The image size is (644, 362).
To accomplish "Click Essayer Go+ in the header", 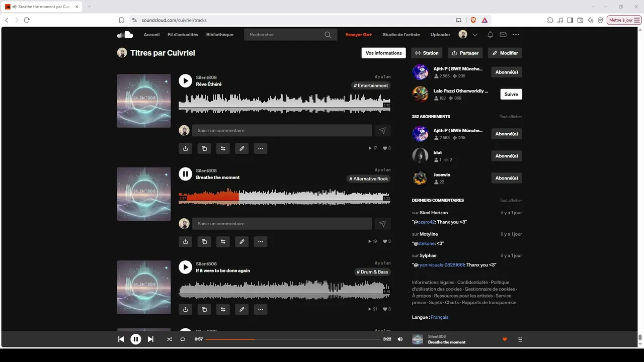I will pyautogui.click(x=359, y=35).
